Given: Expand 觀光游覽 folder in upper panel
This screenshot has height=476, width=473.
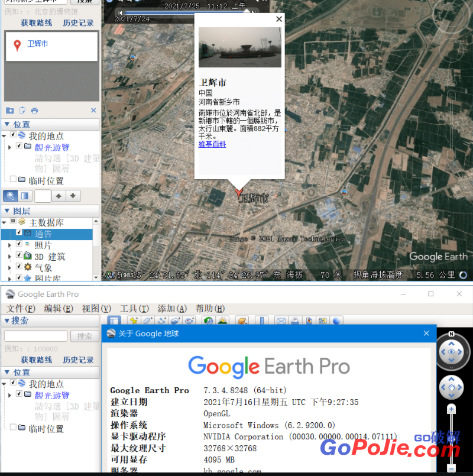Looking at the screenshot, I should 9,147.
